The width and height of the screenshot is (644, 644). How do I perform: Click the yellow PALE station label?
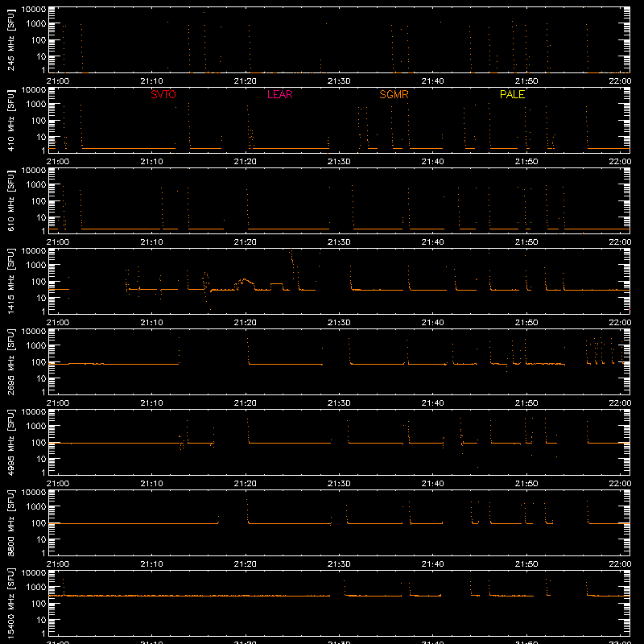[512, 94]
